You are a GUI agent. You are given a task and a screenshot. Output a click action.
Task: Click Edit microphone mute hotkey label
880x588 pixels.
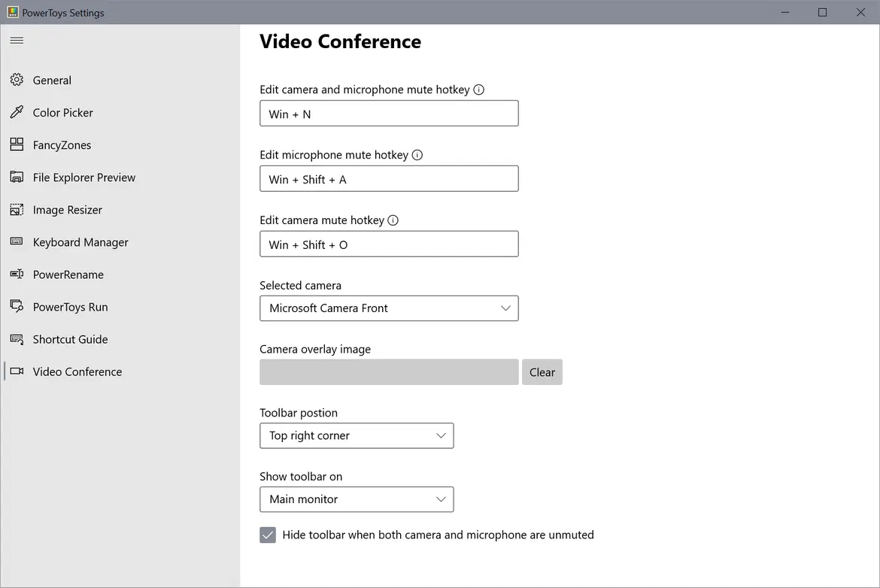coord(334,155)
